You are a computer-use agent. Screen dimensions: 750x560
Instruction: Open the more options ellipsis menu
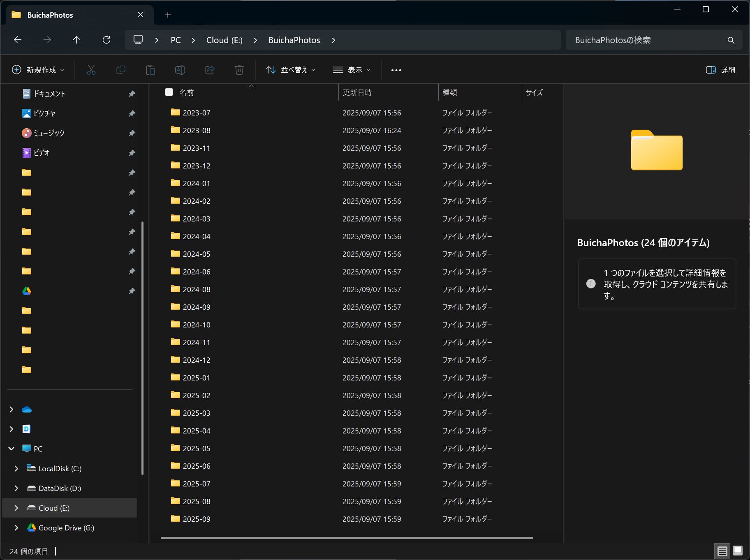coord(396,70)
